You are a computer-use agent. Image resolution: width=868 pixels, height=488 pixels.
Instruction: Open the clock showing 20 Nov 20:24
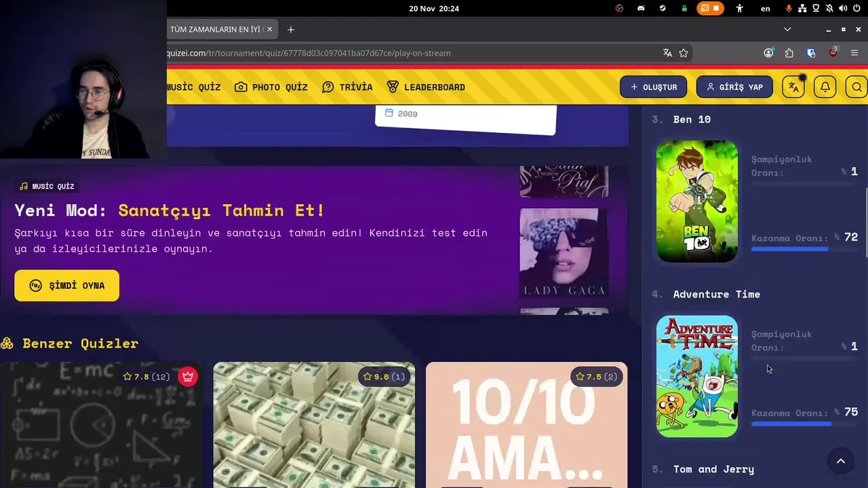coord(434,8)
